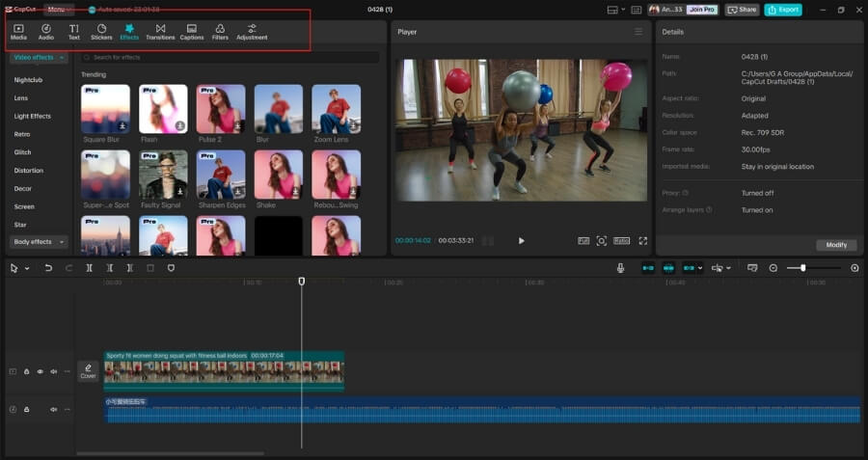
Task: Click the Join Pro badge
Action: tap(701, 10)
